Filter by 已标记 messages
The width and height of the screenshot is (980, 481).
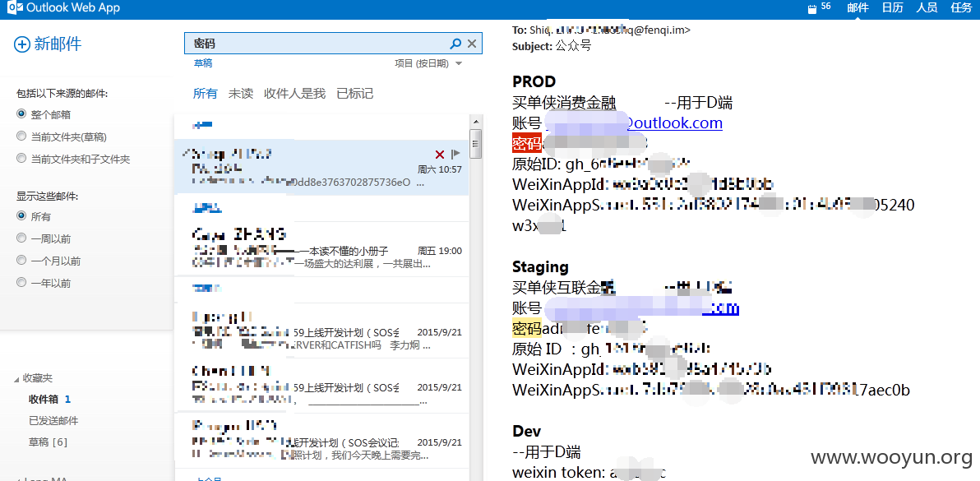click(355, 94)
